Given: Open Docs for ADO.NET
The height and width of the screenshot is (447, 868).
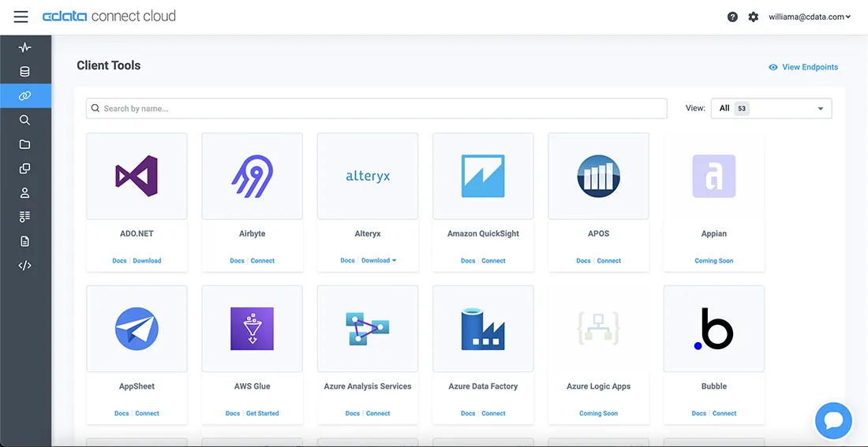Looking at the screenshot, I should click(x=120, y=261).
